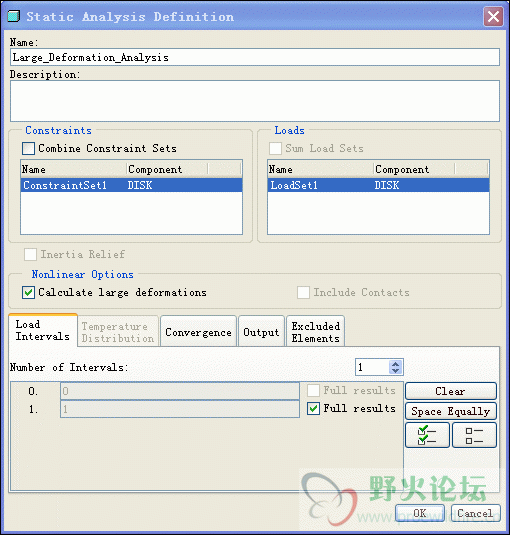Open the Excluded Elements tab
Screen dimensions: 510x535
click(x=316, y=332)
